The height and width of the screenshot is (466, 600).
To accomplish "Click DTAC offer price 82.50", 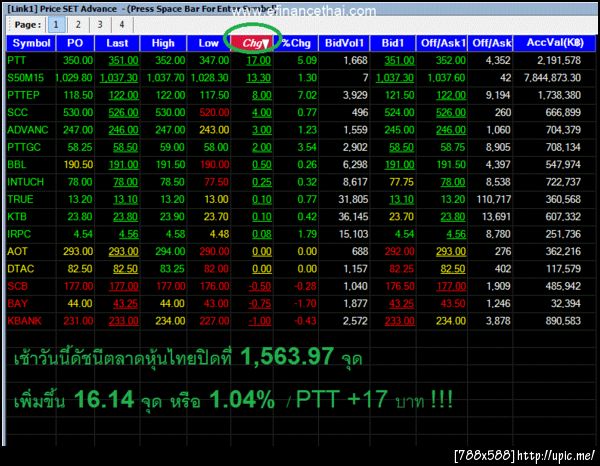I will coord(453,269).
